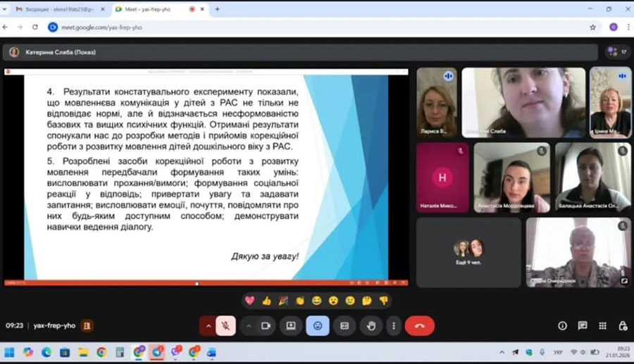View site information icon in address bar

(x=53, y=27)
